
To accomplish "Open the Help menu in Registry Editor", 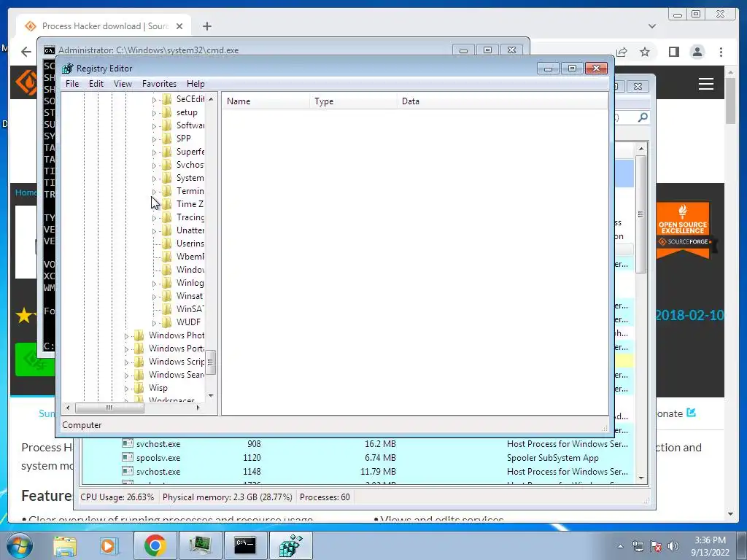I will coord(196,84).
